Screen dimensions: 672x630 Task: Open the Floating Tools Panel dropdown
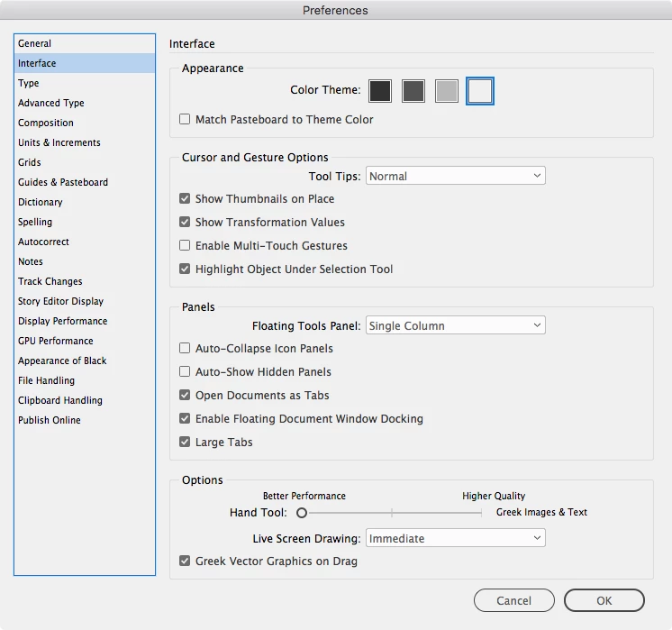click(x=455, y=325)
